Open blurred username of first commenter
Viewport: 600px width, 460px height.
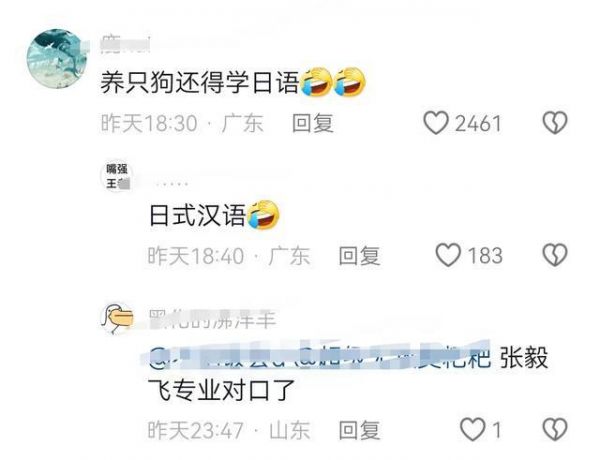click(126, 44)
